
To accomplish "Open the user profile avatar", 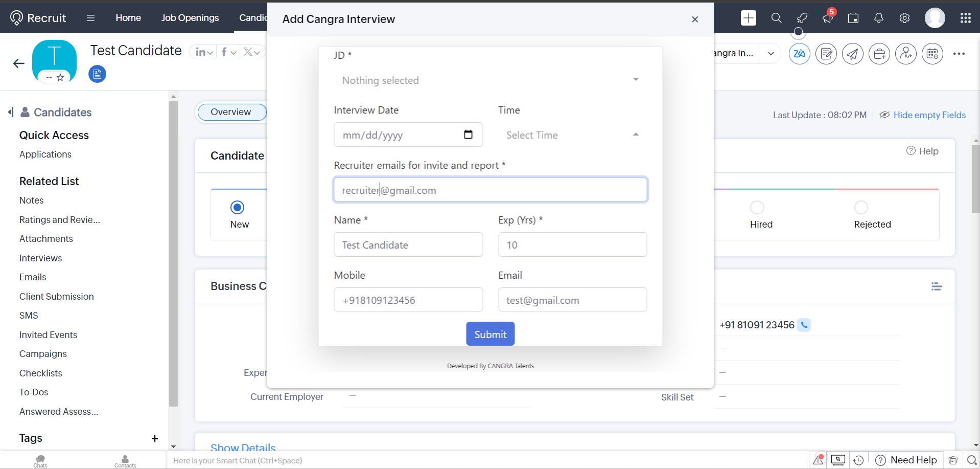I will [x=935, y=18].
